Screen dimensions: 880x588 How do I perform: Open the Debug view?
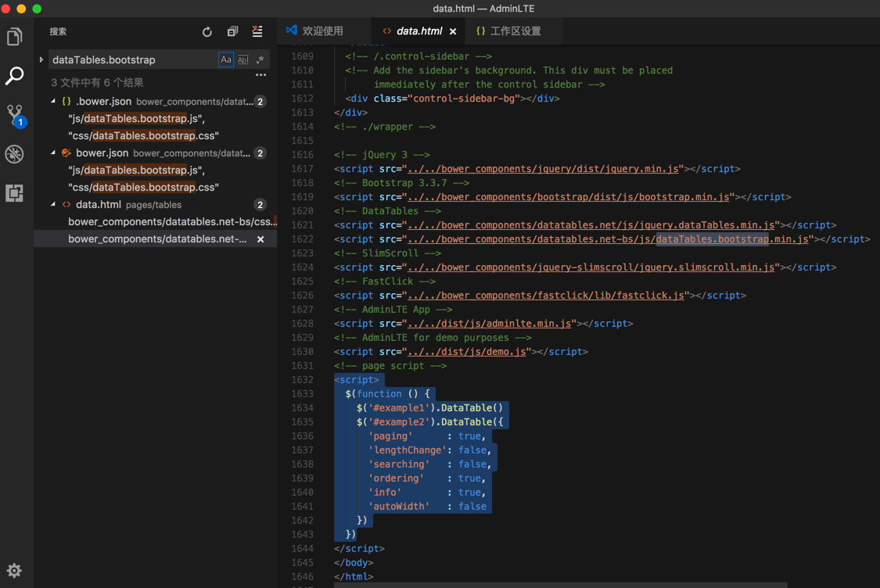tap(15, 154)
